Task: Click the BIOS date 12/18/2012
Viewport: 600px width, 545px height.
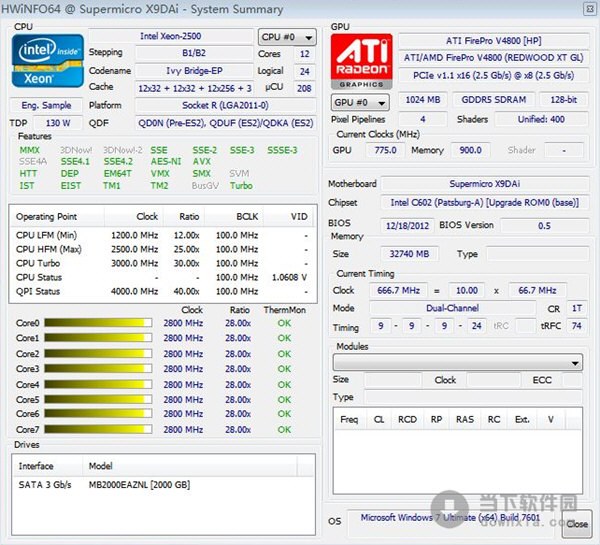Action: tap(408, 225)
